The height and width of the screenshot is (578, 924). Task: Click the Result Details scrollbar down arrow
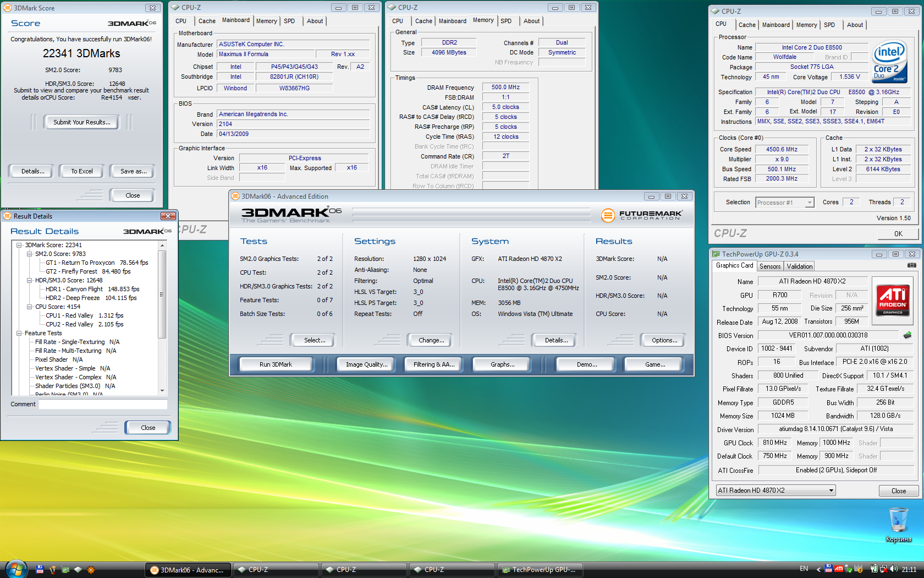pyautogui.click(x=162, y=390)
